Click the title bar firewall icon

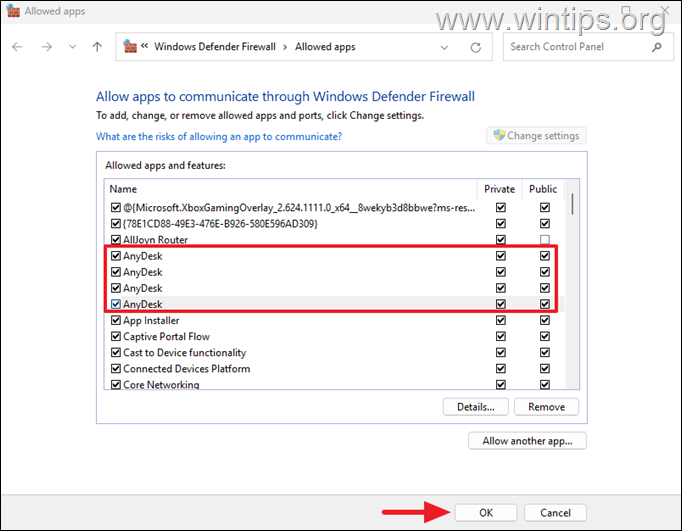[13, 11]
